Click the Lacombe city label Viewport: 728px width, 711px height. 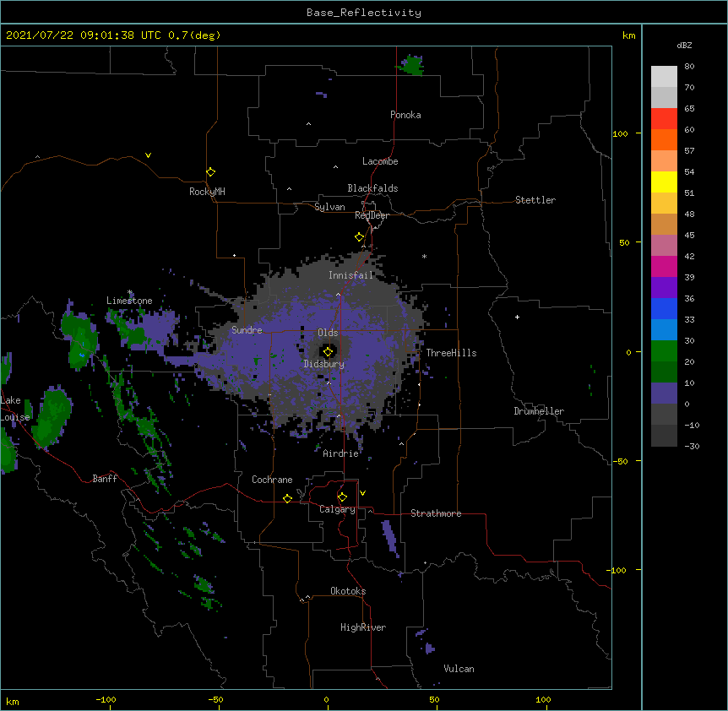[380, 161]
